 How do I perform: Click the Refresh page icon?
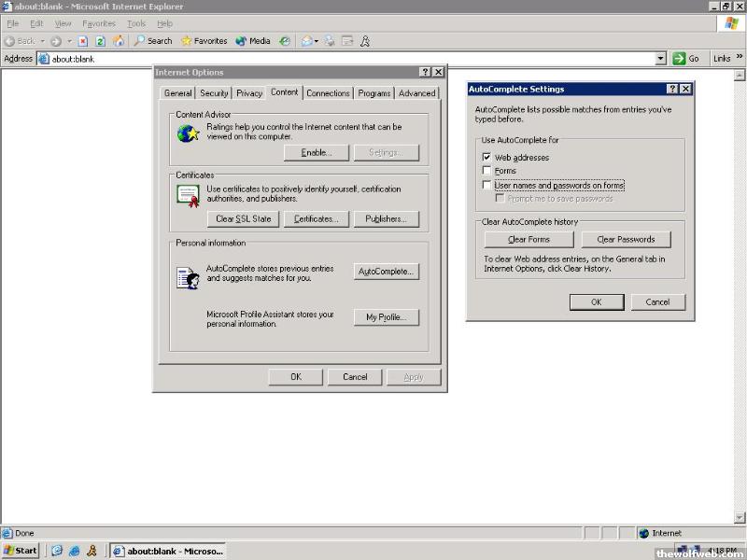click(101, 41)
